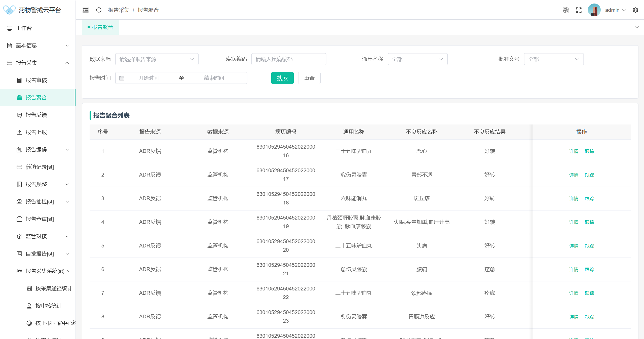Open 报告审核 in the sidebar
The height and width of the screenshot is (339, 644).
[x=36, y=80]
